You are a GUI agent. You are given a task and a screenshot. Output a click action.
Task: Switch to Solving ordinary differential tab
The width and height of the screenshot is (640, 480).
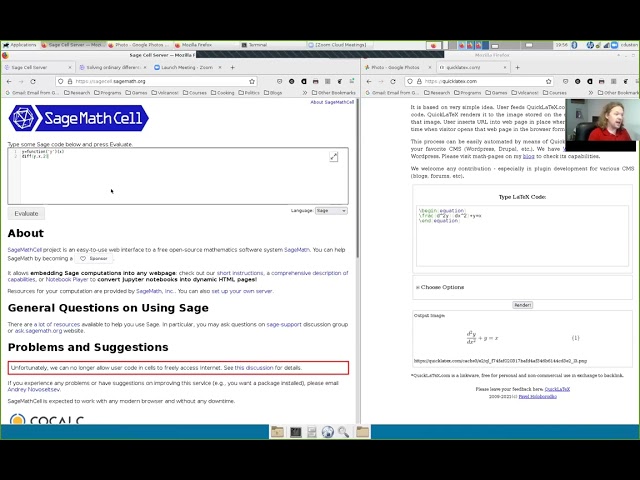tap(112, 67)
